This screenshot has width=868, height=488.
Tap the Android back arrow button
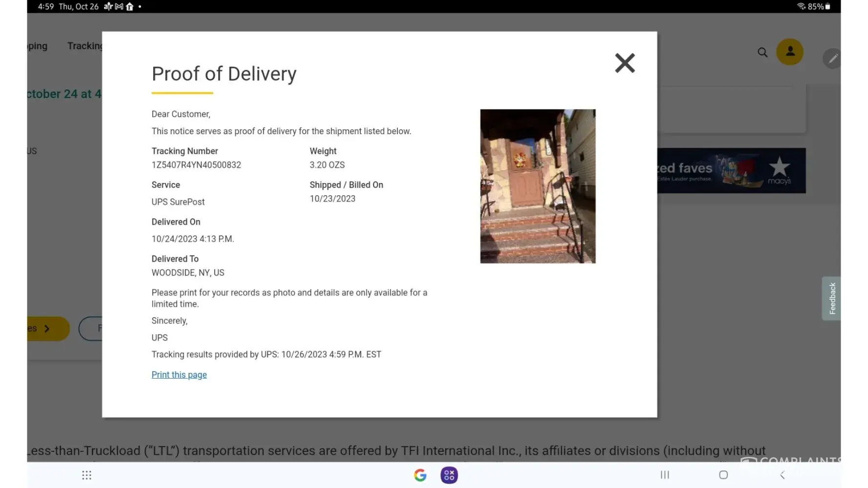click(x=782, y=475)
